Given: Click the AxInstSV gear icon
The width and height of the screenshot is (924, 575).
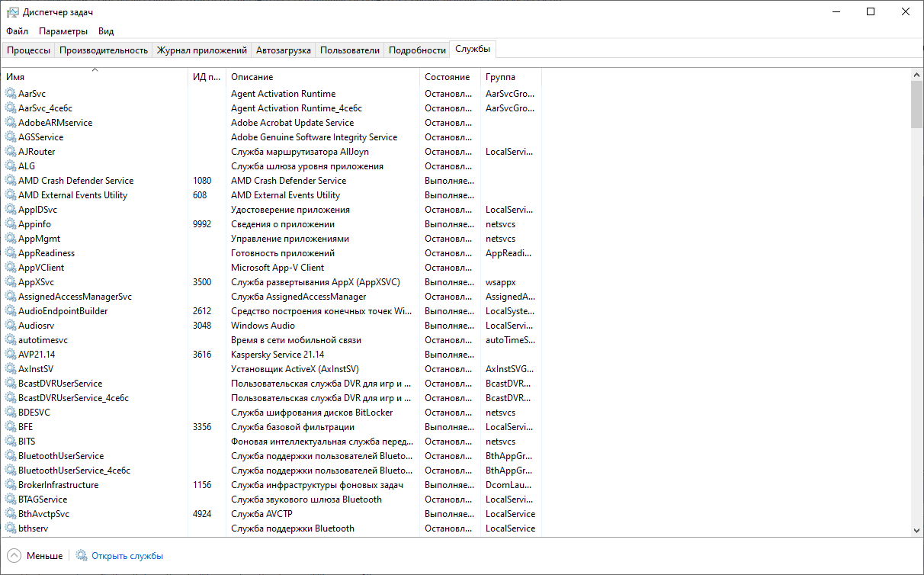Looking at the screenshot, I should 11,369.
